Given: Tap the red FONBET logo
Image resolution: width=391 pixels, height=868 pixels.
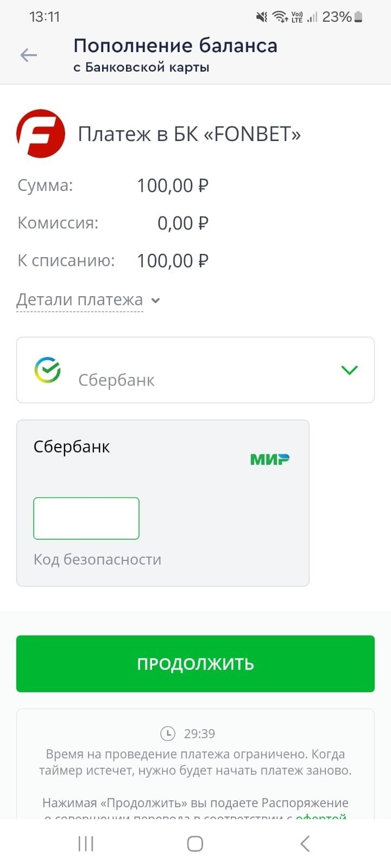Looking at the screenshot, I should tap(41, 133).
